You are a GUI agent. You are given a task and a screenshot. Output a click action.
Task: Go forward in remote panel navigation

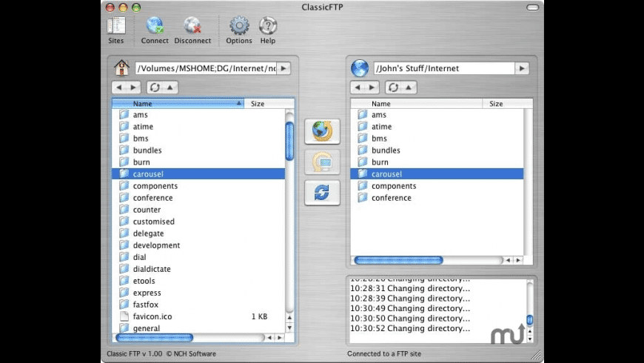pos(372,87)
